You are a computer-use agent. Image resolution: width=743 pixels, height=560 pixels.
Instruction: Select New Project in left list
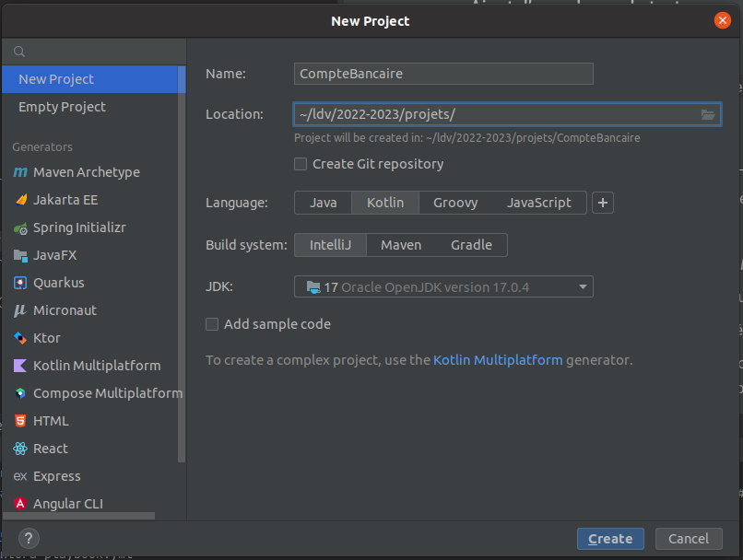click(90, 79)
